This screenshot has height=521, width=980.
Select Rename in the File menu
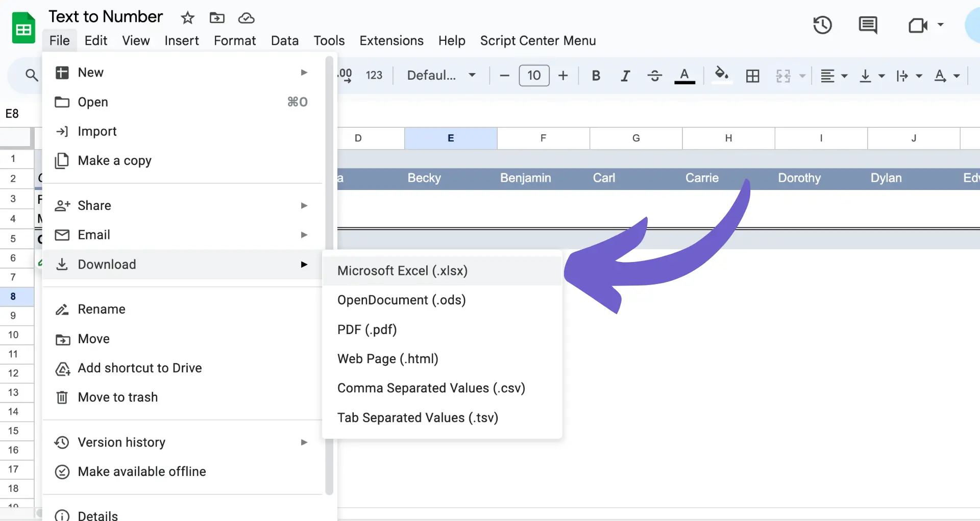182,309
